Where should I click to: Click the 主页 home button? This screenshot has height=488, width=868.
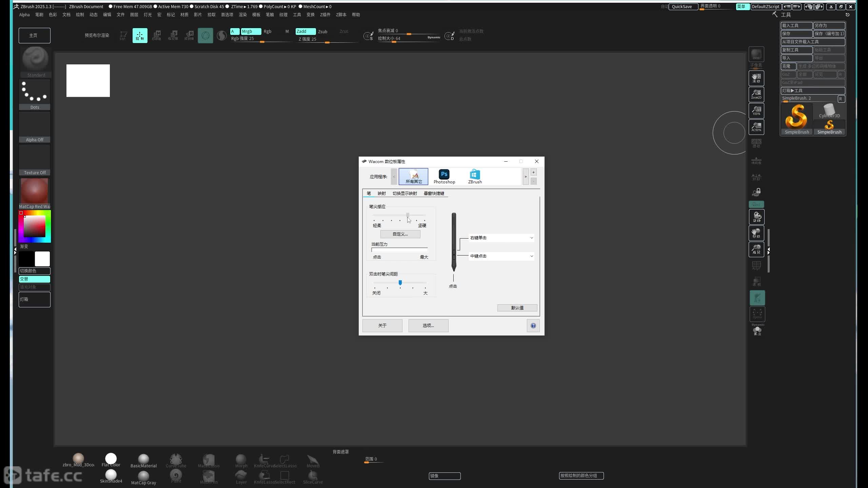34,36
